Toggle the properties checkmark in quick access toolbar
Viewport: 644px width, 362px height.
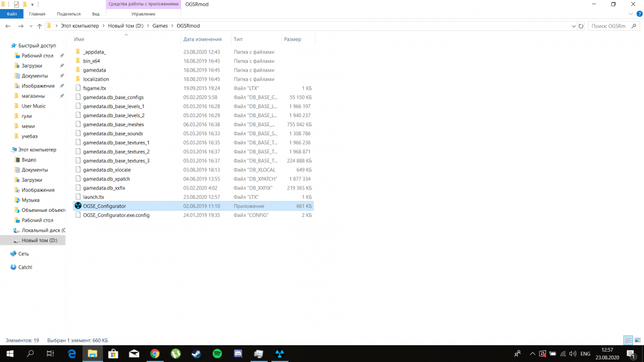(16, 4)
